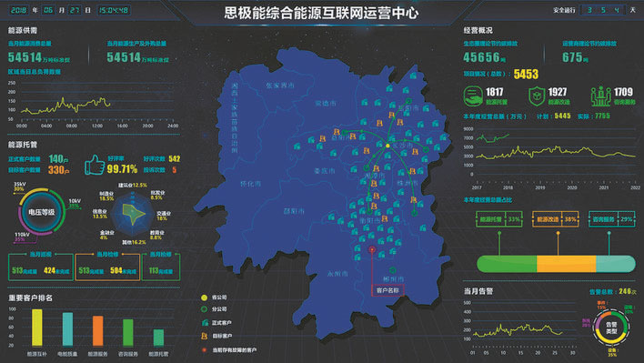Click the yellow 省公司 legend circle
The height and width of the screenshot is (363, 644).
(x=204, y=297)
